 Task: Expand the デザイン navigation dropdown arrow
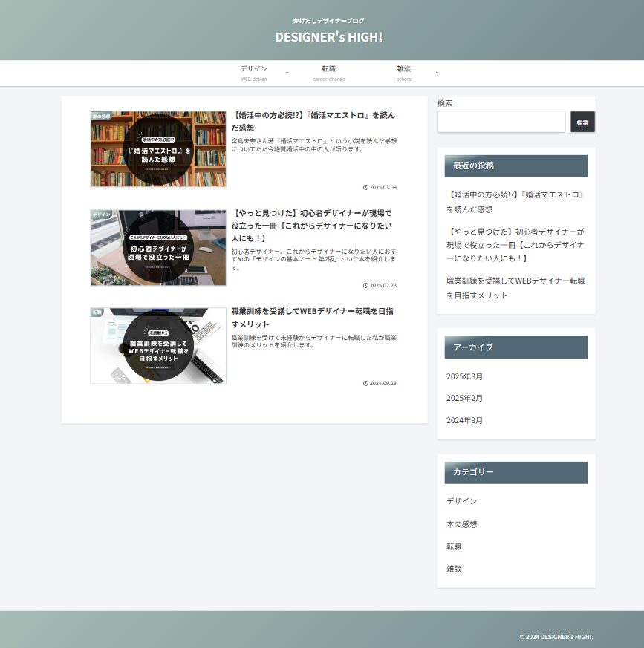[x=287, y=72]
